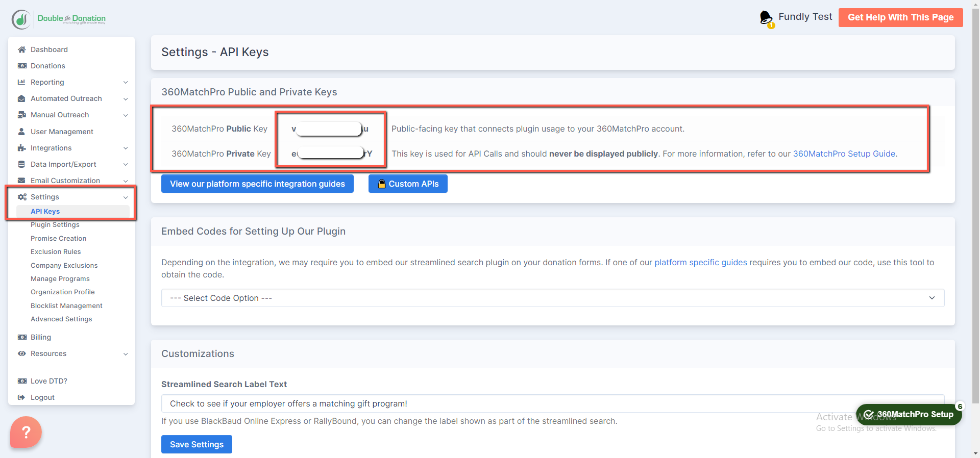Click the Billing money icon
The image size is (980, 458).
click(22, 337)
